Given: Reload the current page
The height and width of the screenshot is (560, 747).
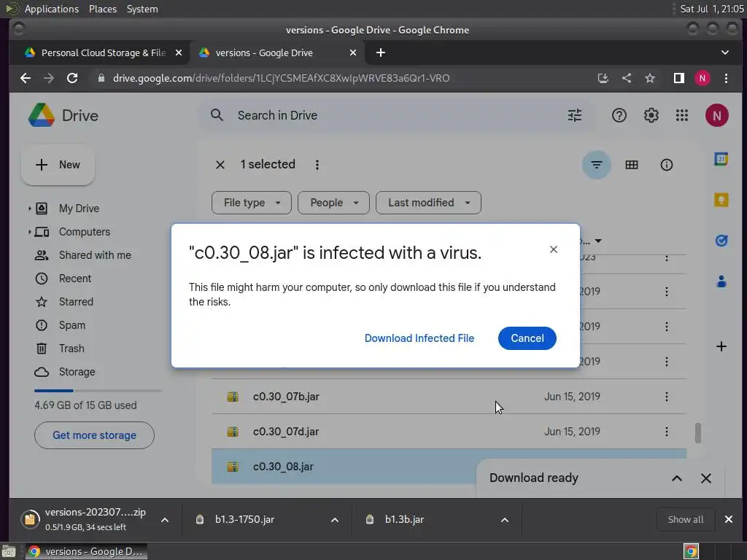Looking at the screenshot, I should [x=72, y=78].
